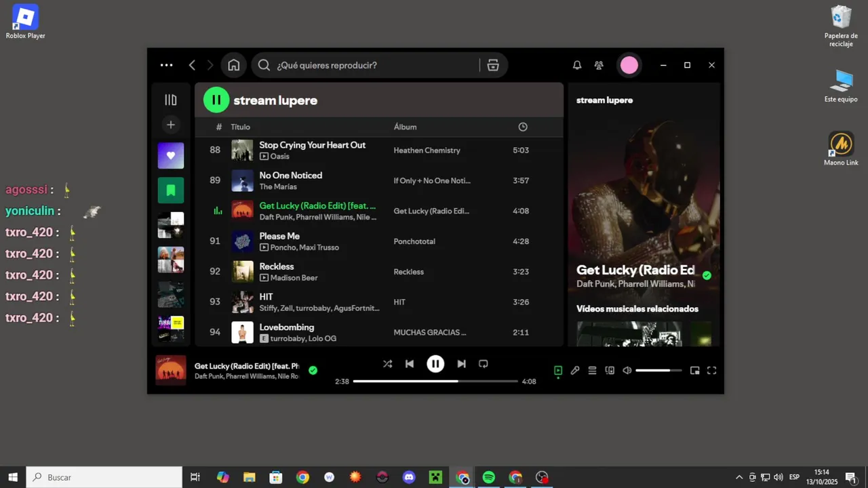Sort by the duration clock icon

(x=523, y=127)
